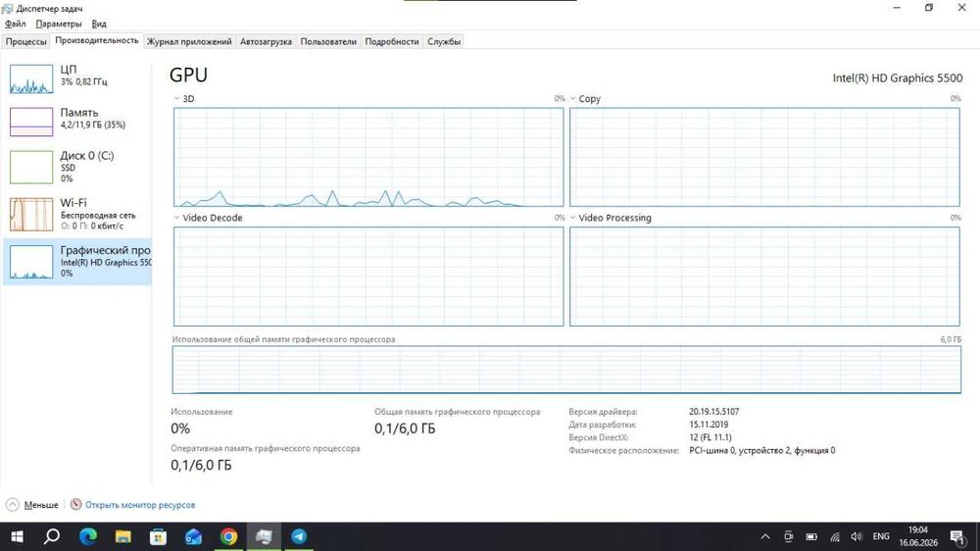Open the Video Decode graph dropdown

point(176,218)
